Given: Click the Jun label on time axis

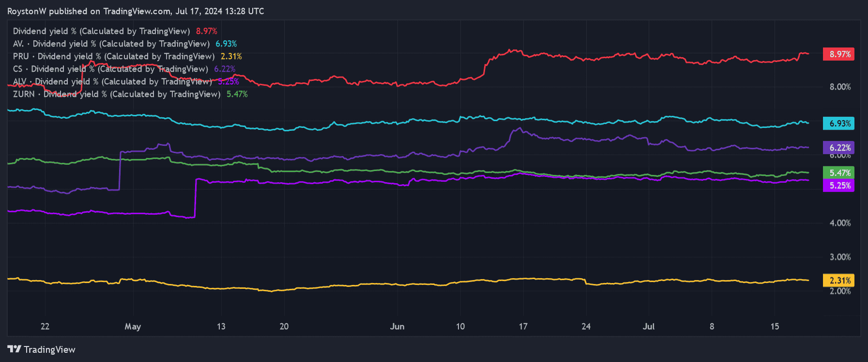Looking at the screenshot, I should [397, 326].
